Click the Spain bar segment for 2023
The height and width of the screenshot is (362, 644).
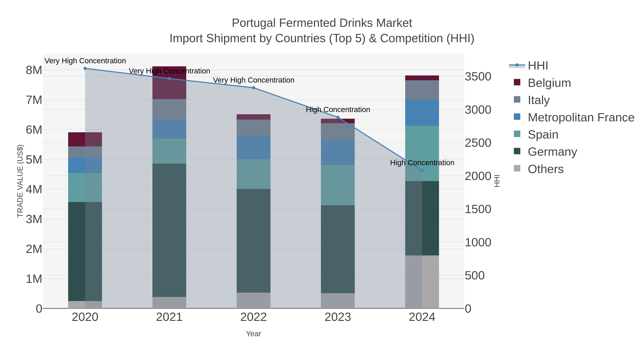tap(338, 185)
